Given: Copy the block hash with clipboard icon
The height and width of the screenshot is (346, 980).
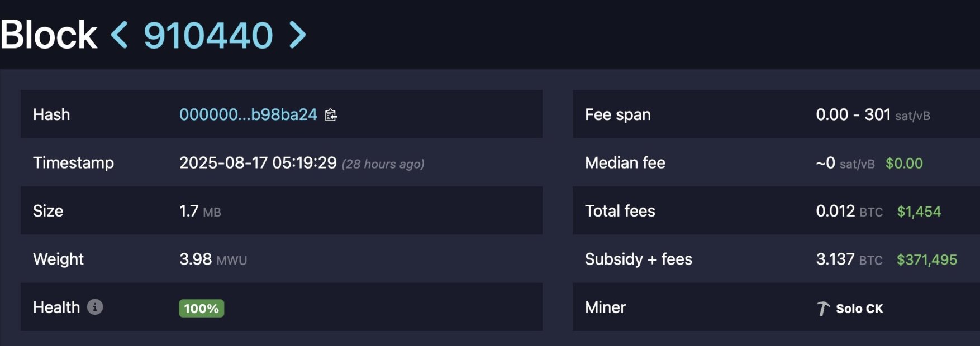Looking at the screenshot, I should point(331,115).
